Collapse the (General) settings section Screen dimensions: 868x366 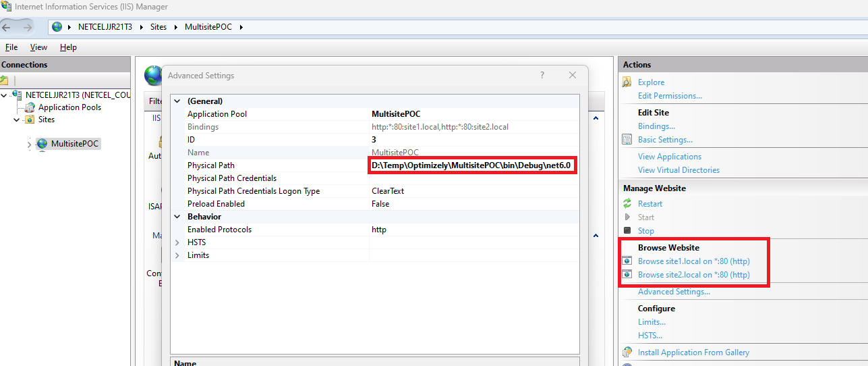pos(177,101)
